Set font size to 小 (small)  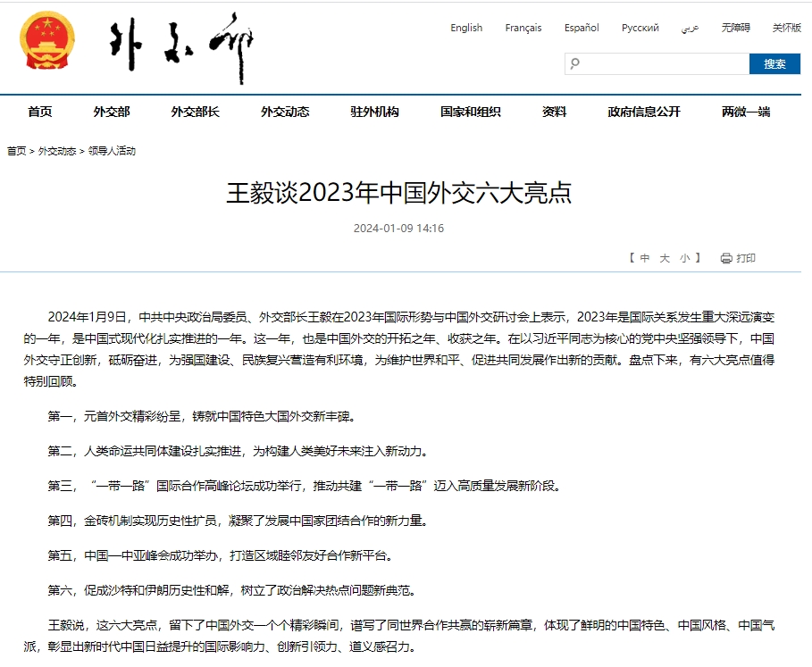pos(684,258)
